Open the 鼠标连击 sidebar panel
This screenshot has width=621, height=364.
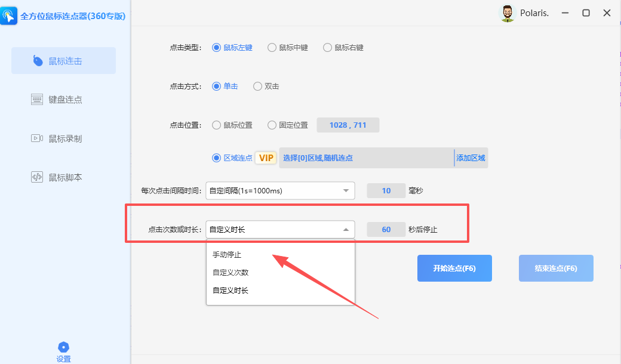63,60
